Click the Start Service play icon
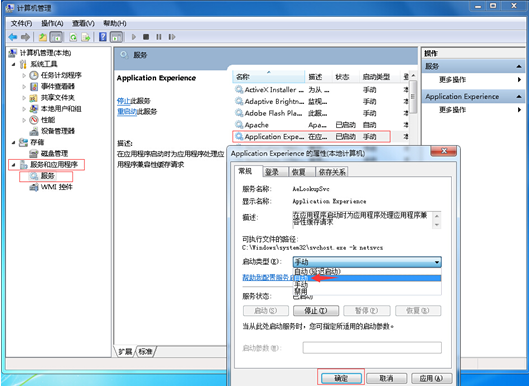The image size is (529, 386). pyautogui.click(x=134, y=37)
